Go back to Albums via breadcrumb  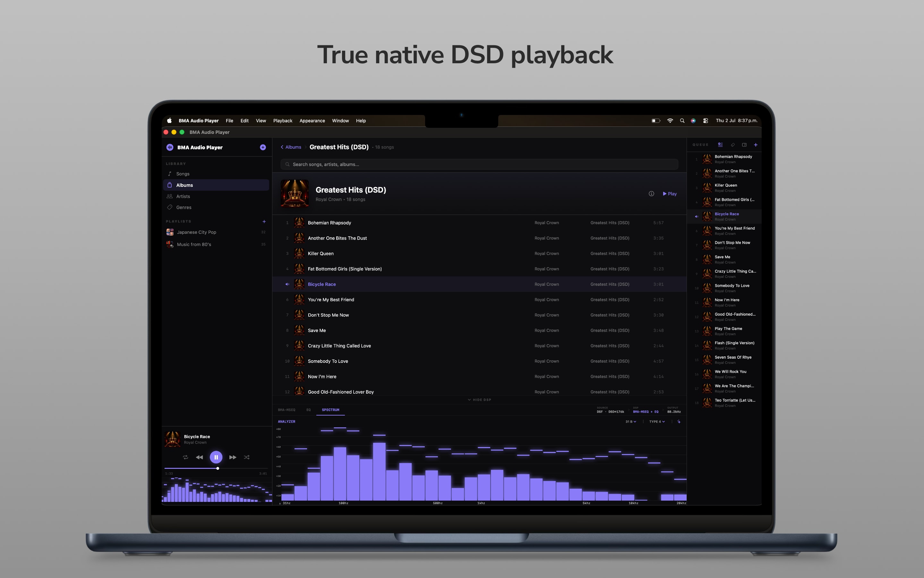point(291,147)
